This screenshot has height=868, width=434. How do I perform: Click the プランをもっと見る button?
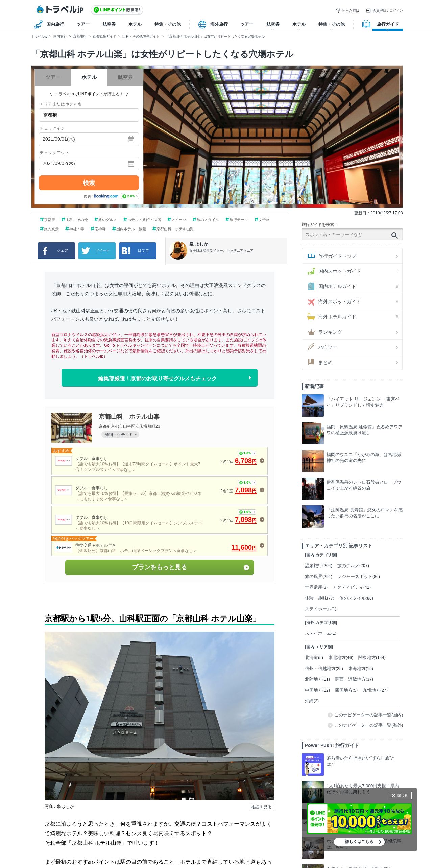click(160, 567)
